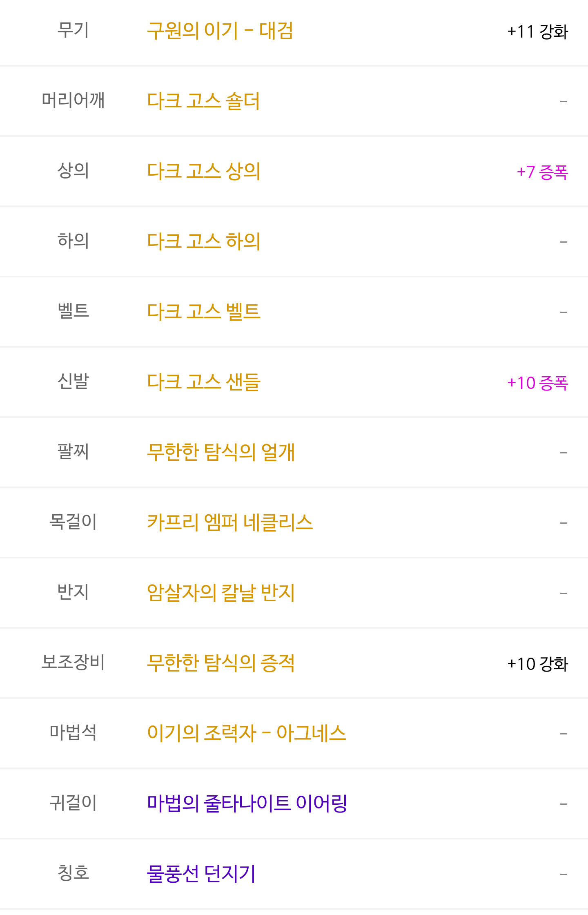Click the 다크 고스 숄더 item name
The image size is (588, 915).
(x=203, y=101)
